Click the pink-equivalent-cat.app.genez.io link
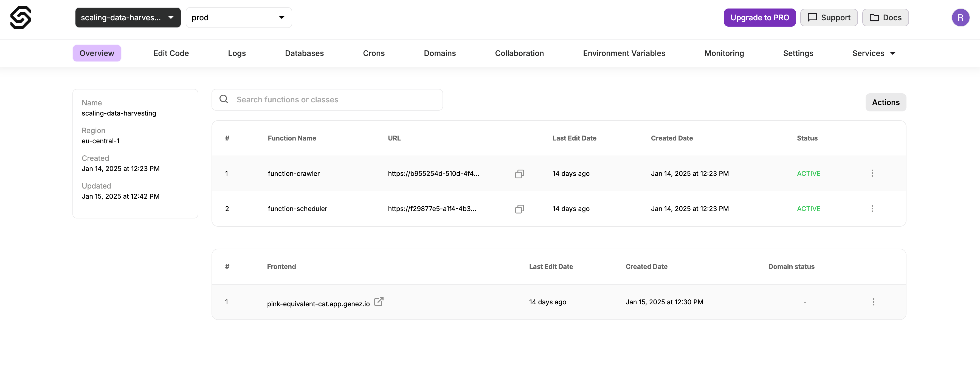Image resolution: width=980 pixels, height=382 pixels. tap(318, 304)
